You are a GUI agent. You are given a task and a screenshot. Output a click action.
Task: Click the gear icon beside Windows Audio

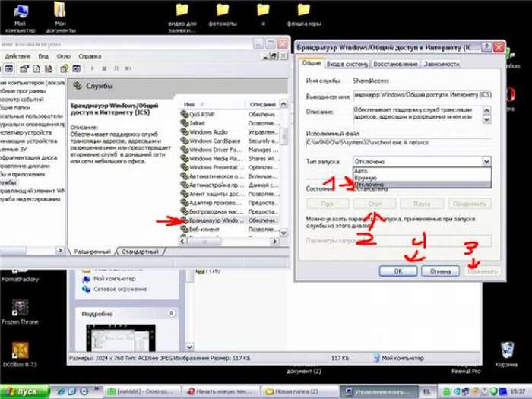(184, 131)
